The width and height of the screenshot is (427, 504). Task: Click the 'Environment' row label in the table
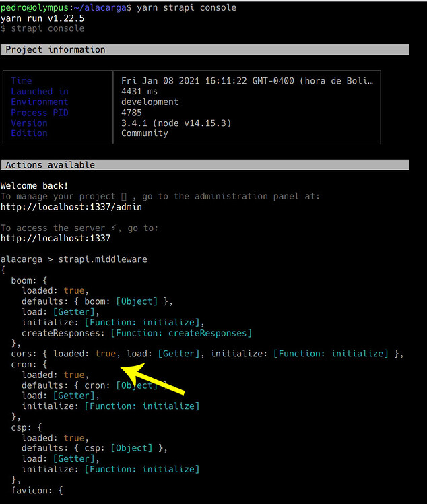[x=39, y=102]
